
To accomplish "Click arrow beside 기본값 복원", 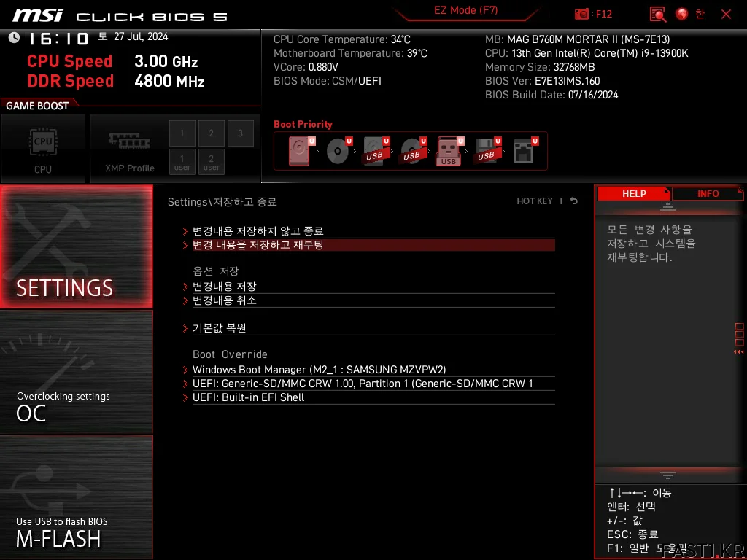I will click(x=185, y=329).
